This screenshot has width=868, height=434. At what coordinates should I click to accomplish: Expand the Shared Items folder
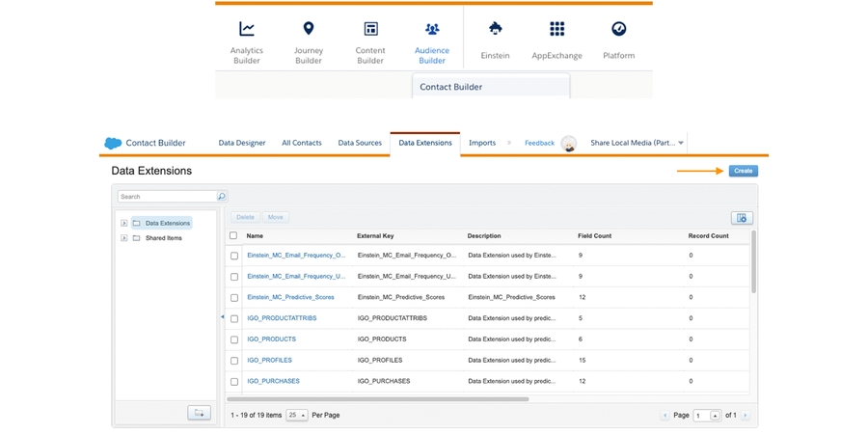click(124, 238)
